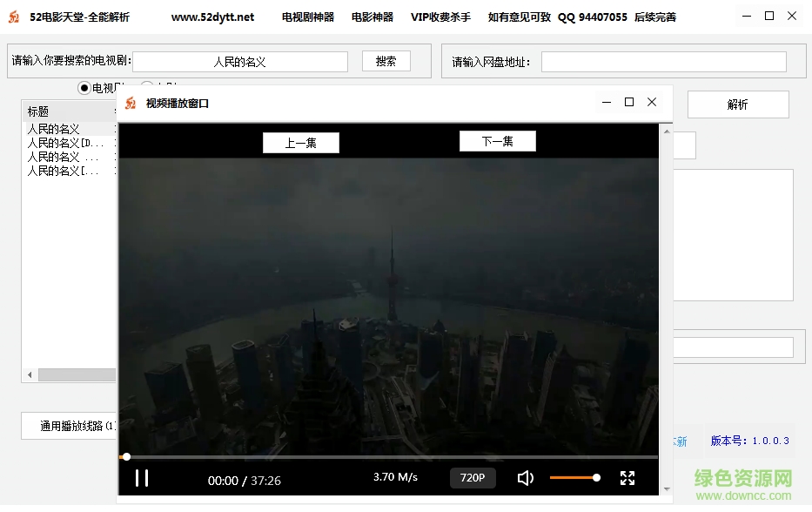The width and height of the screenshot is (812, 512).
Task: Click the 下一集 next episode button
Action: point(497,141)
